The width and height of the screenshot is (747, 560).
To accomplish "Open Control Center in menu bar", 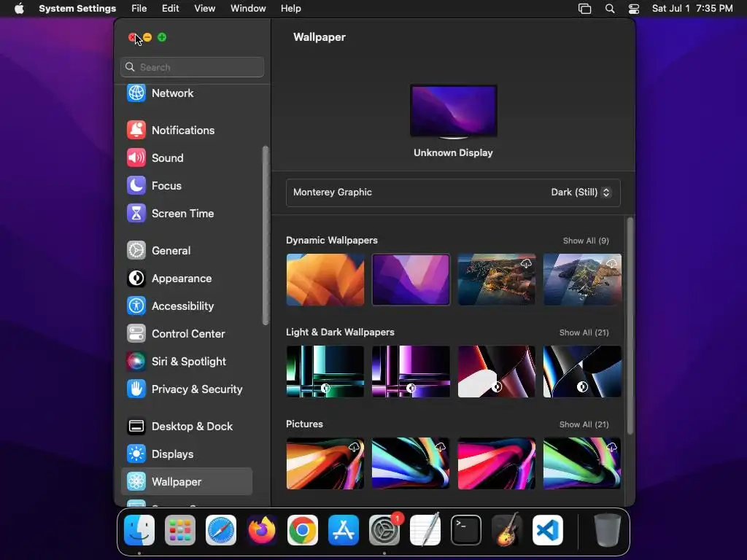I will pos(634,9).
